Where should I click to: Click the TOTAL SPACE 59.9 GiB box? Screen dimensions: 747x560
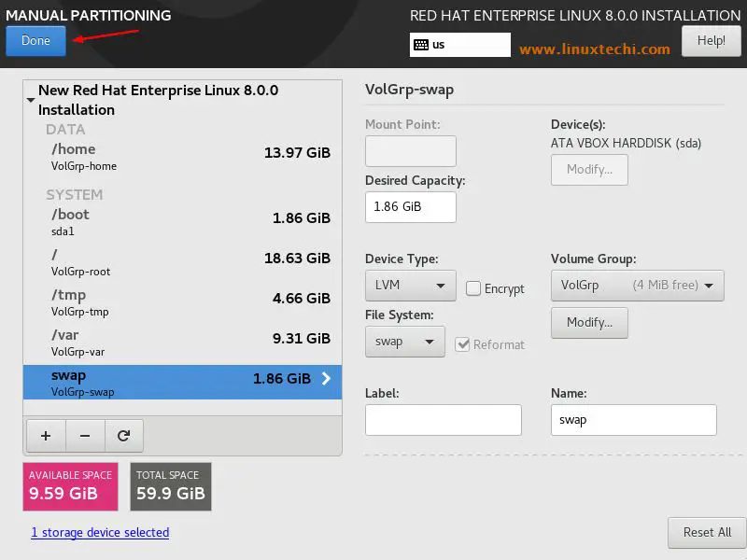[x=171, y=486]
